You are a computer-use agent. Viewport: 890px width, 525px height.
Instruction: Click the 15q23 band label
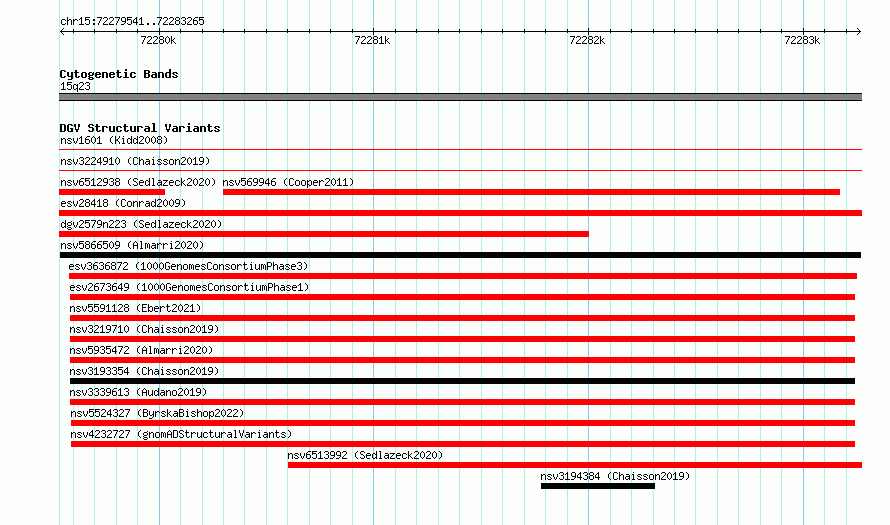[x=75, y=86]
